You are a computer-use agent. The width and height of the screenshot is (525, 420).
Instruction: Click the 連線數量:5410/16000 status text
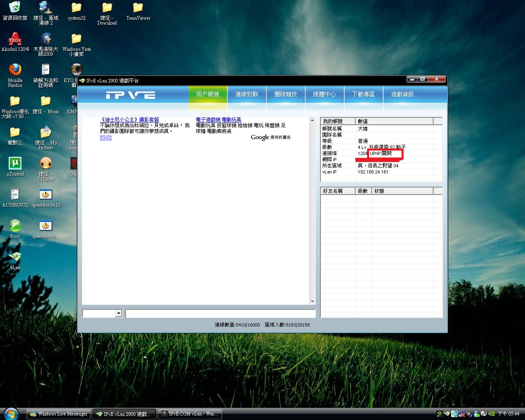click(x=237, y=325)
